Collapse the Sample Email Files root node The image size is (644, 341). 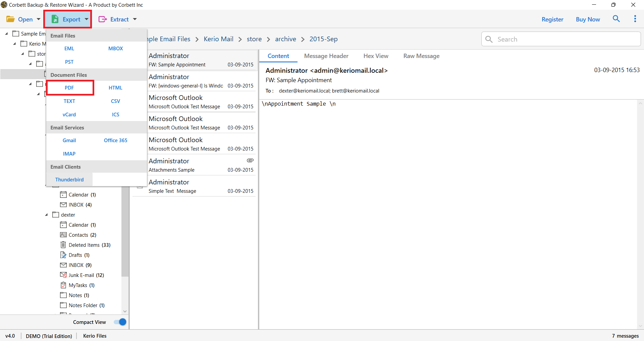pos(6,34)
